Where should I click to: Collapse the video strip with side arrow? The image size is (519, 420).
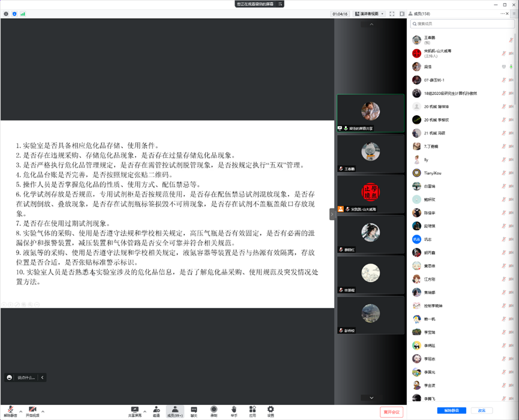point(332,214)
